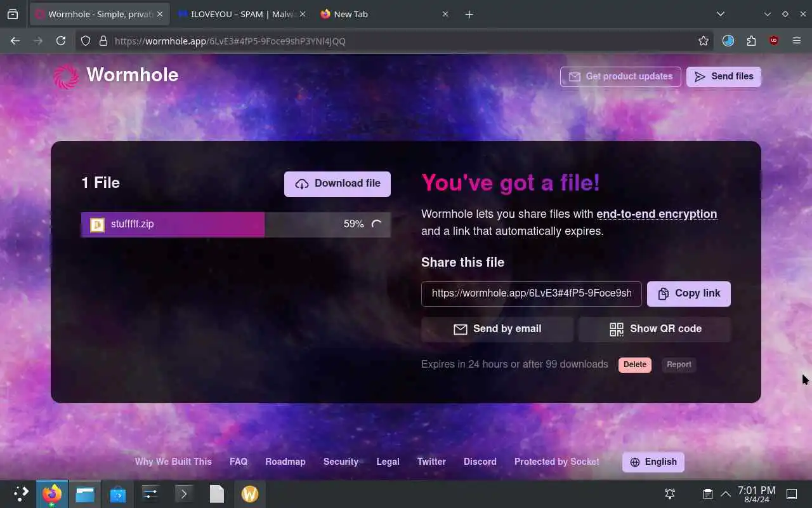Open the Legal footer link
The height and width of the screenshot is (508, 812).
click(x=388, y=462)
